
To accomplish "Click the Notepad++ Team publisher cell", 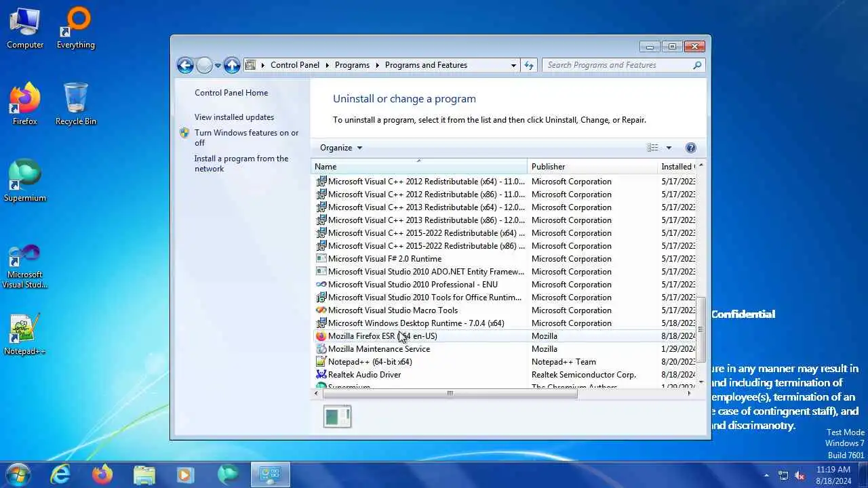I will (x=564, y=362).
